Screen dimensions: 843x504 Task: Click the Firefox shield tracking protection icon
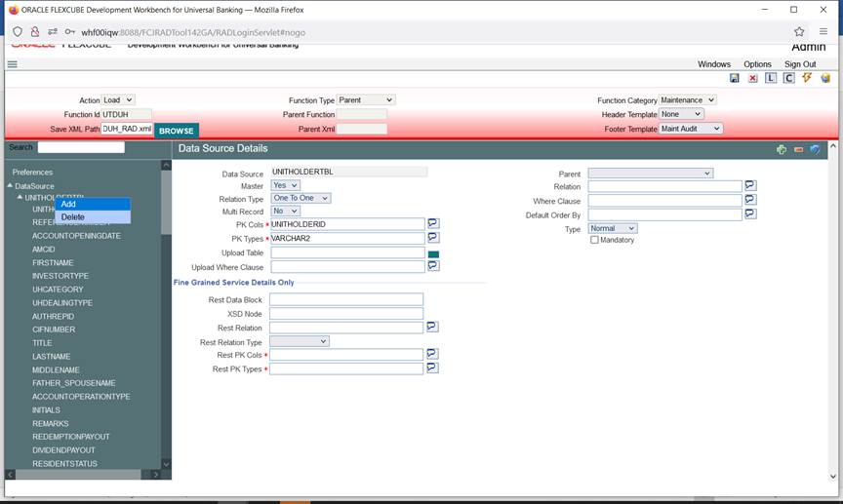pyautogui.click(x=18, y=32)
